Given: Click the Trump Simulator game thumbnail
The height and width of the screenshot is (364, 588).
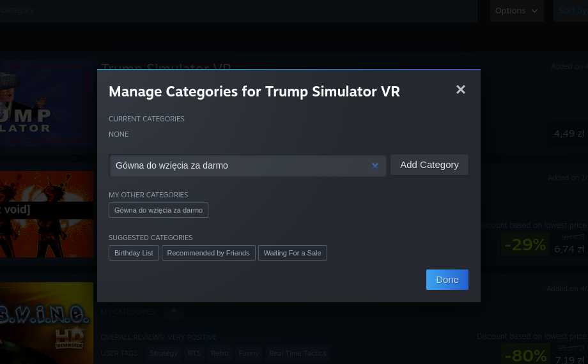Looking at the screenshot, I should pyautogui.click(x=47, y=103).
